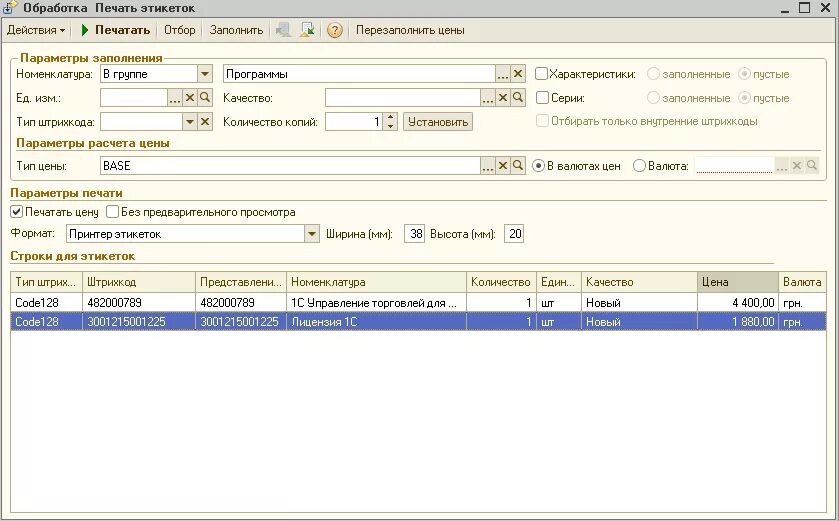Select the Лицензия 1С cell
The height and width of the screenshot is (521, 839).
coord(376,322)
